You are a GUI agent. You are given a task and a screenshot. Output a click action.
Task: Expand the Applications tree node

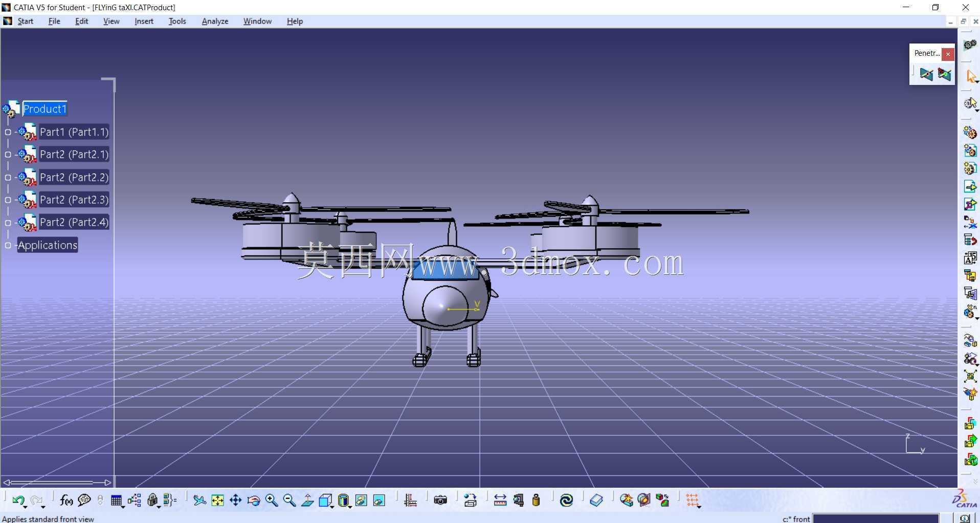[8, 246]
